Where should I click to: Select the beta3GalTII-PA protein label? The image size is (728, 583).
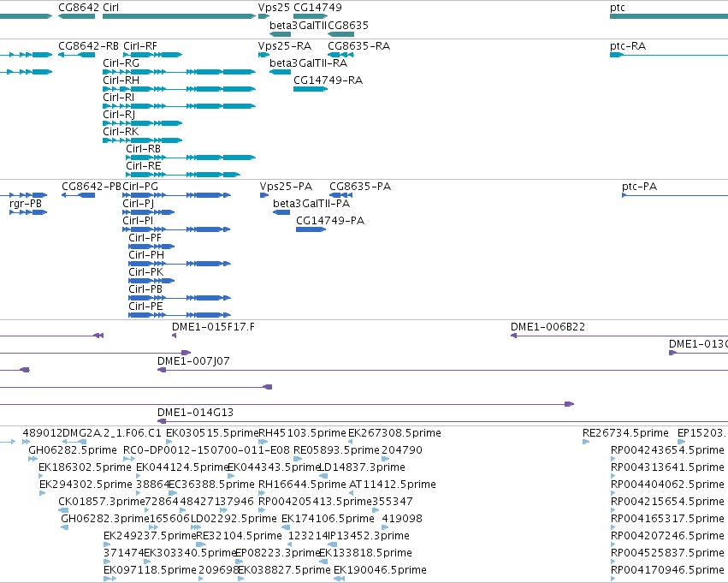click(x=311, y=204)
